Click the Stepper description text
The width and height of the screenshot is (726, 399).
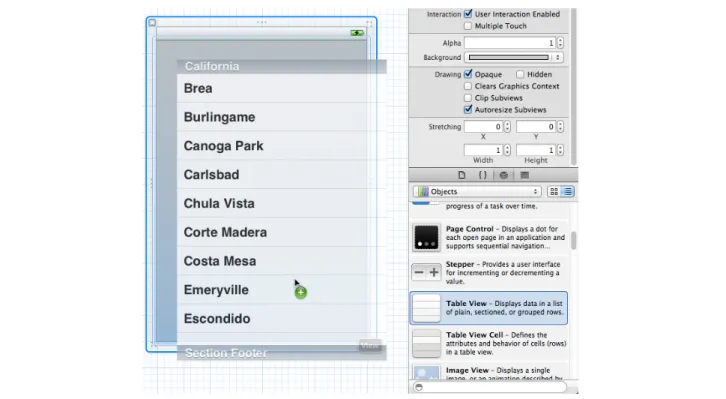[503, 273]
